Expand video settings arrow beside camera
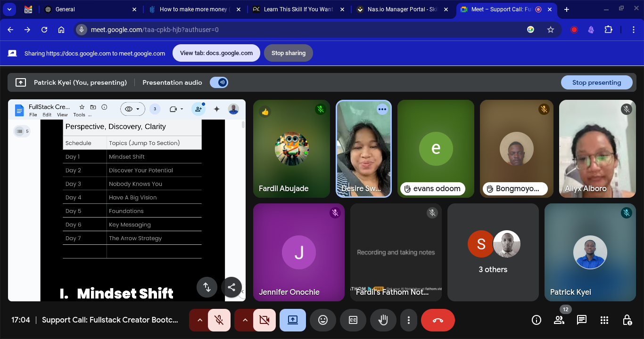This screenshot has width=644, height=339. 245,320
